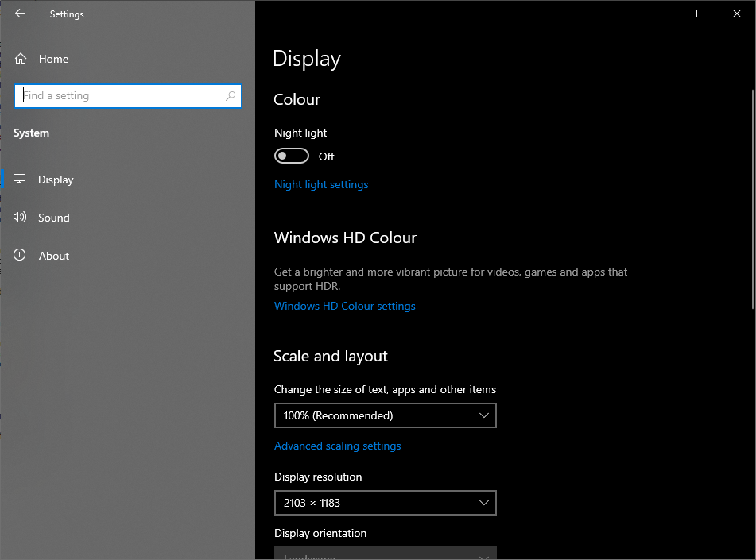Focus the Find a setting field
756x560 pixels.
(128, 96)
